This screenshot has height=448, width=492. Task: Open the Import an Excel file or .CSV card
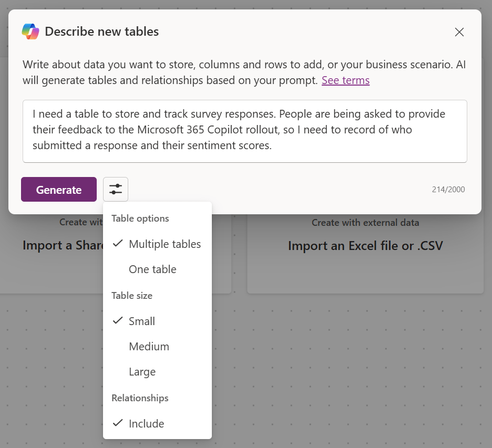(x=365, y=245)
